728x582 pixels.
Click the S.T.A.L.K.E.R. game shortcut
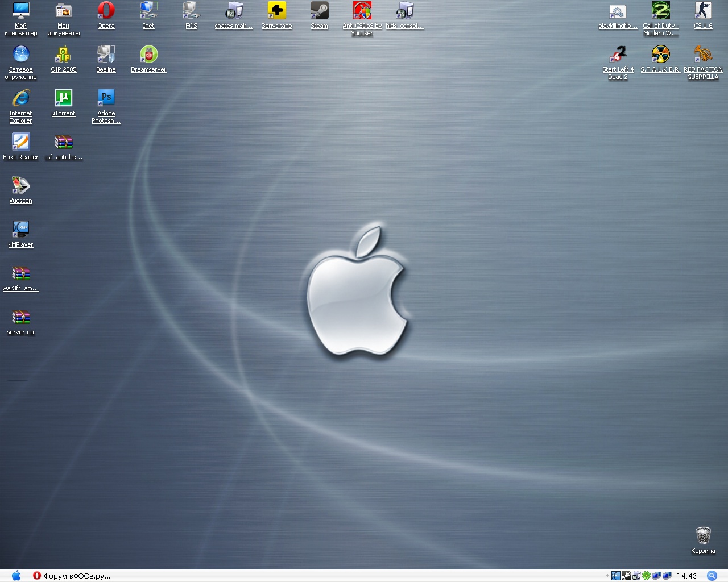660,55
